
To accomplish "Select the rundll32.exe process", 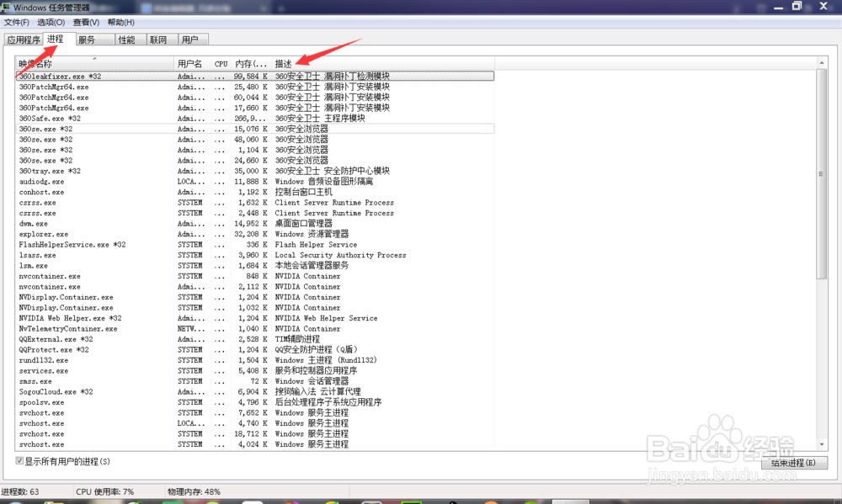I will (x=255, y=360).
